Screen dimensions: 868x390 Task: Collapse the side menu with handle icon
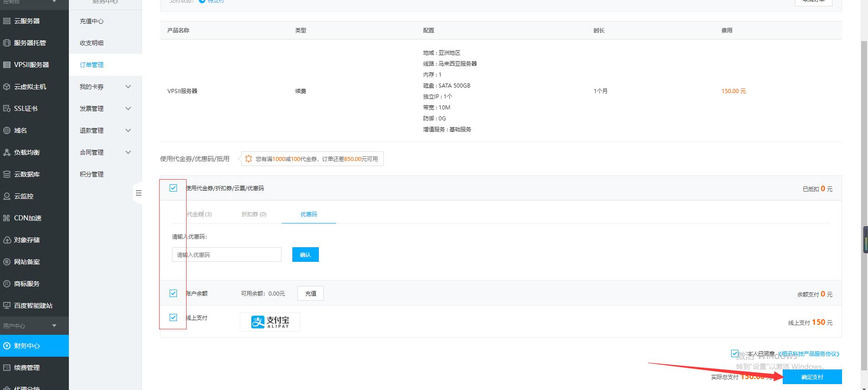[138, 193]
